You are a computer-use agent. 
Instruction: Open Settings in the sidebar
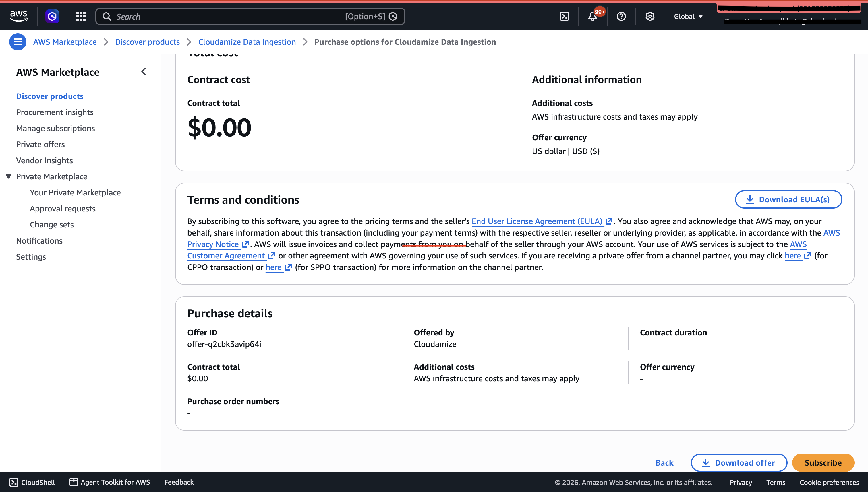(x=31, y=256)
